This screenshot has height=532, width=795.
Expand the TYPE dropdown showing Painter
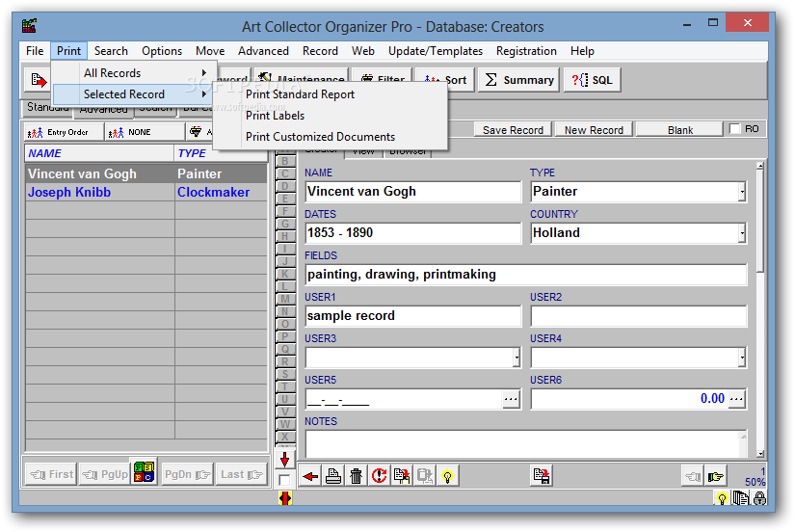(x=742, y=192)
